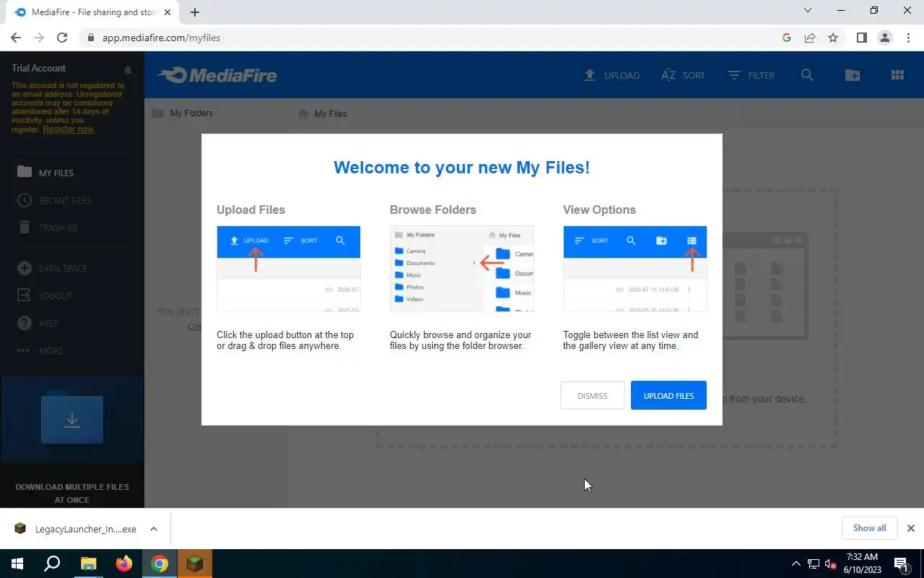Dismiss the welcome dialog

[592, 395]
